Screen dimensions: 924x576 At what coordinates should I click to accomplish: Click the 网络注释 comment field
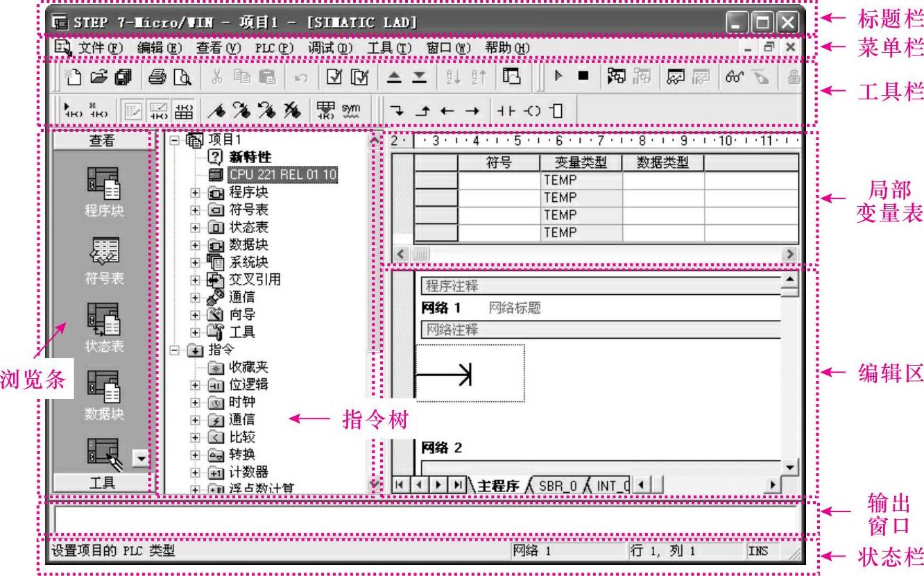pyautogui.click(x=601, y=329)
